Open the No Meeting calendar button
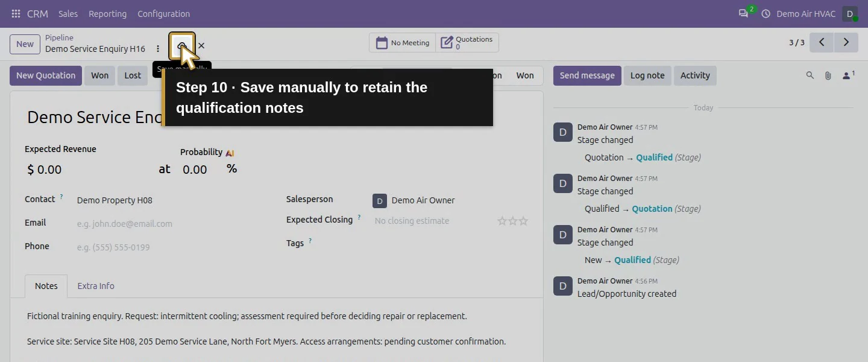The width and height of the screenshot is (868, 362). click(402, 43)
